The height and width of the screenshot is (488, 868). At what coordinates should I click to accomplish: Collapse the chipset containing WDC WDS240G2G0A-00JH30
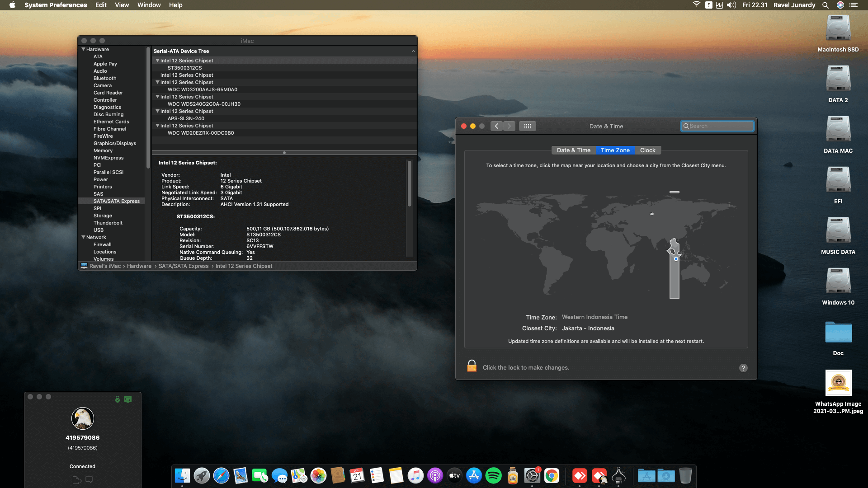coord(157,96)
